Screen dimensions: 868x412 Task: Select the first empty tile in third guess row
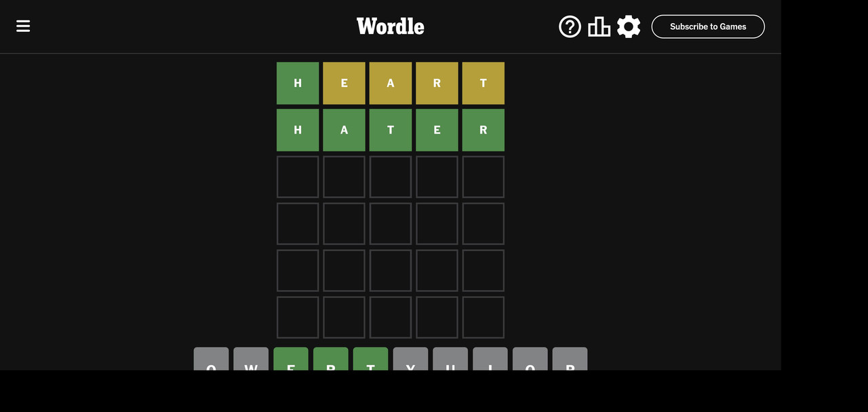coord(298,177)
